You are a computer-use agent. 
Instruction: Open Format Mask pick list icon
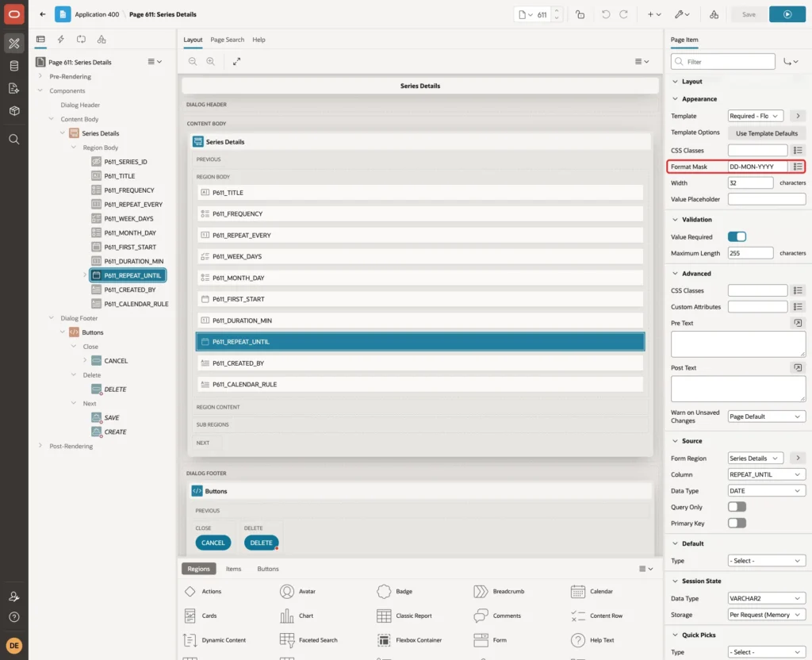point(798,167)
